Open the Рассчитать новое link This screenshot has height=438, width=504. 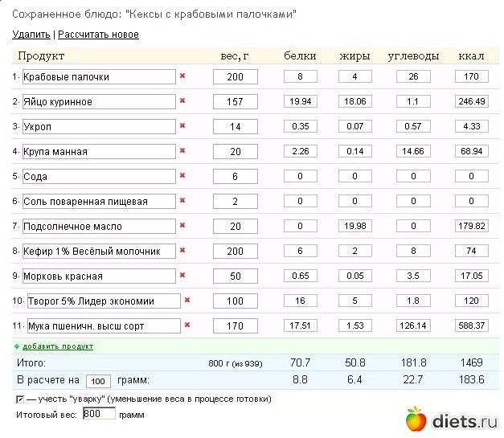98,35
